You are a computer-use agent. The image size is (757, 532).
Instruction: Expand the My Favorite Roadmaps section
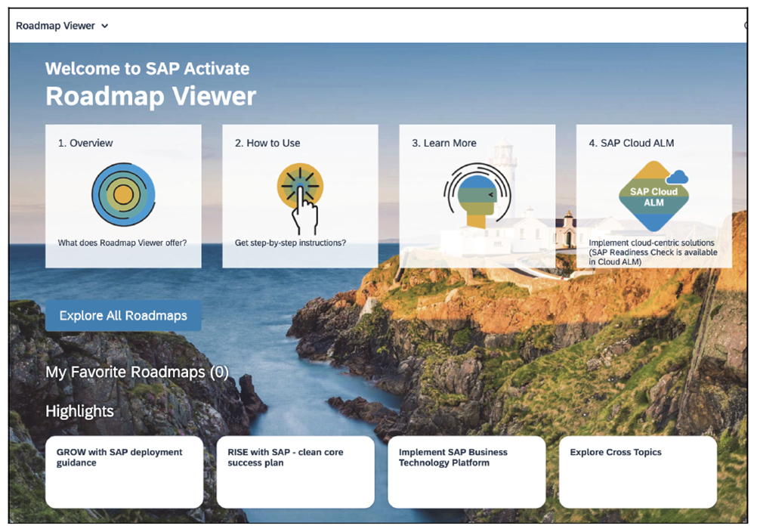point(137,372)
